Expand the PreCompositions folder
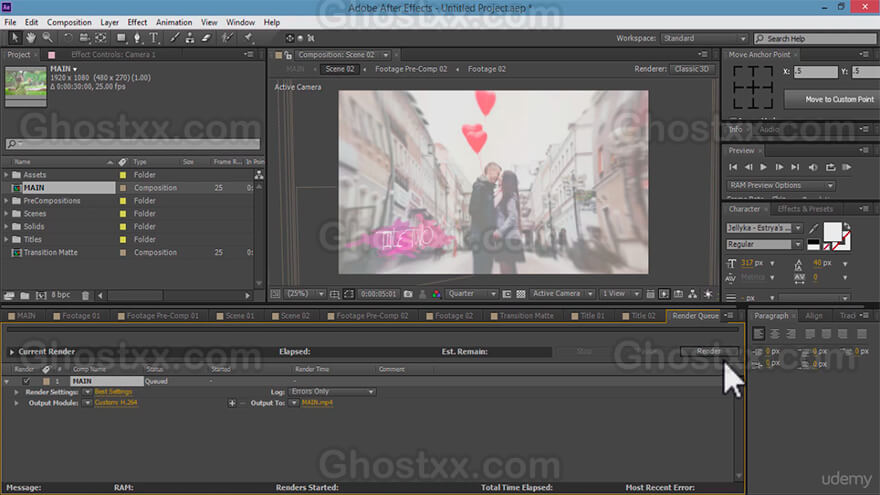The height and width of the screenshot is (495, 880). coord(6,201)
